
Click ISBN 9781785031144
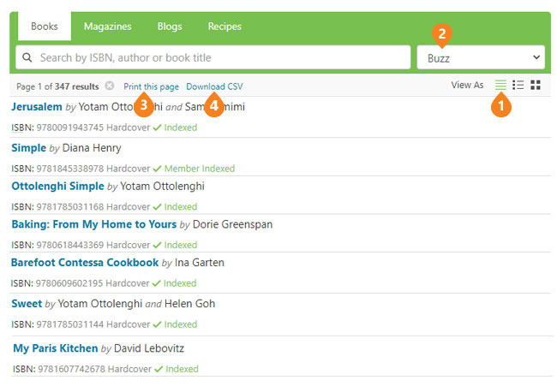click(70, 324)
